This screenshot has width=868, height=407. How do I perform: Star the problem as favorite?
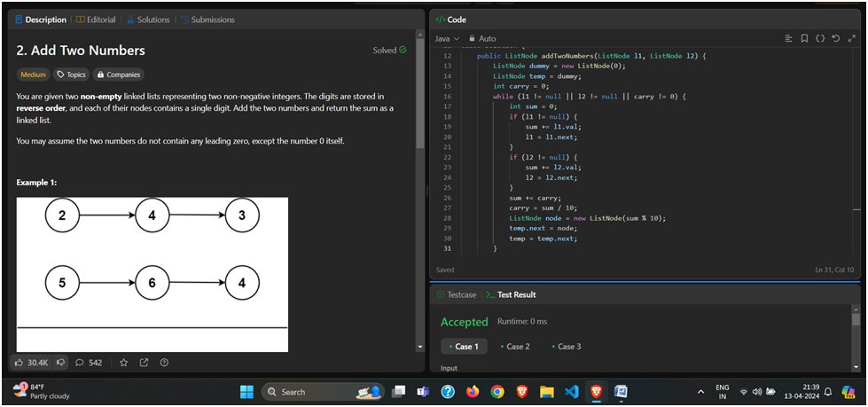tap(123, 363)
